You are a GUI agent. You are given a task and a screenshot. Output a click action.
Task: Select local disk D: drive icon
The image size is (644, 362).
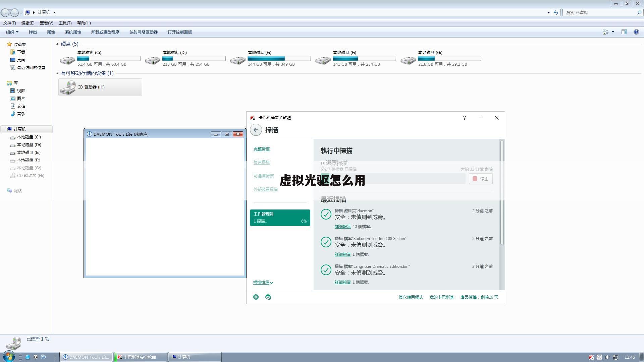(x=153, y=60)
